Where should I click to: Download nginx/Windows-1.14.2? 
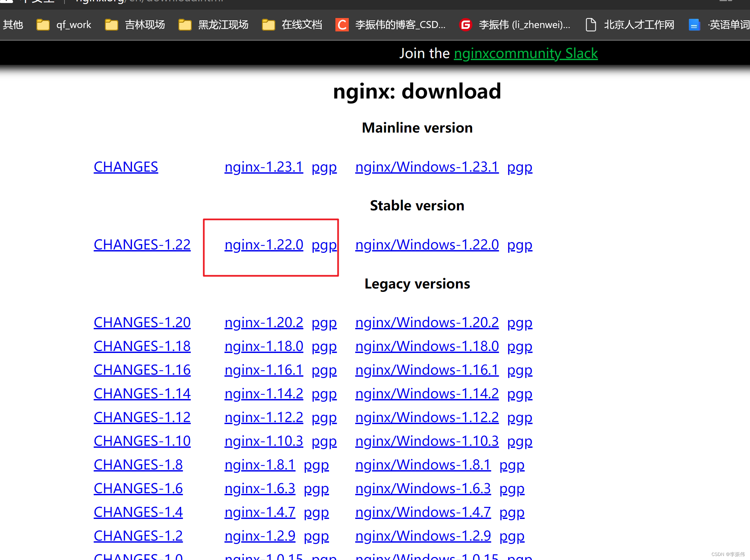(427, 394)
